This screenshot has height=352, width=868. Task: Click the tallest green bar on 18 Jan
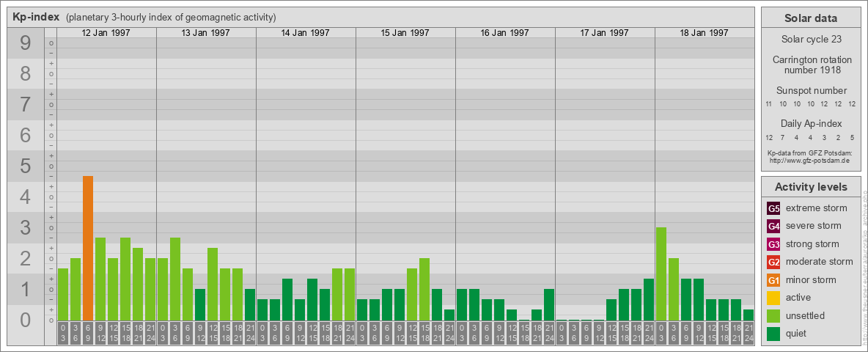pyautogui.click(x=661, y=274)
